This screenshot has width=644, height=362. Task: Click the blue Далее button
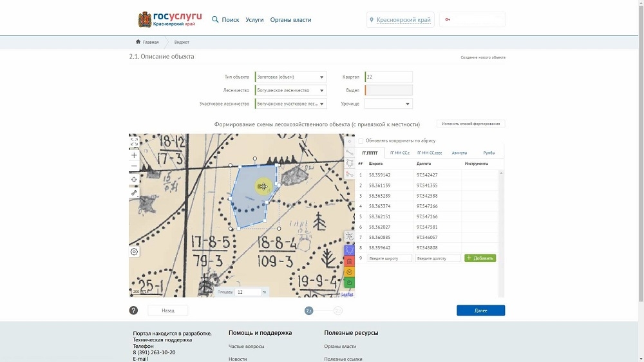(480, 310)
